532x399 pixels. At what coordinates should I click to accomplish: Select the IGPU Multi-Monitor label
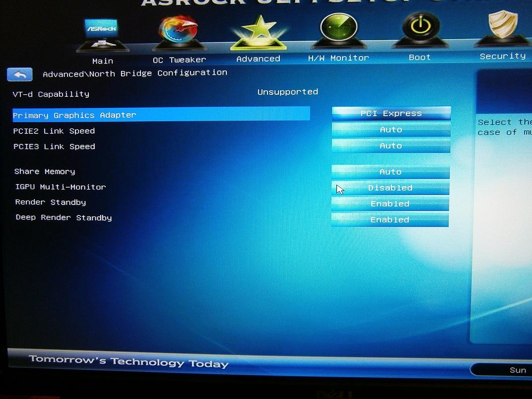click(x=61, y=187)
